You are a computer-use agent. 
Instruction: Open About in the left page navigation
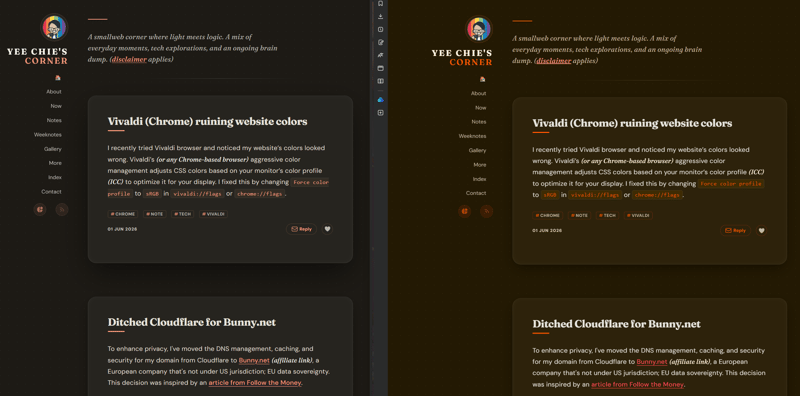point(54,92)
